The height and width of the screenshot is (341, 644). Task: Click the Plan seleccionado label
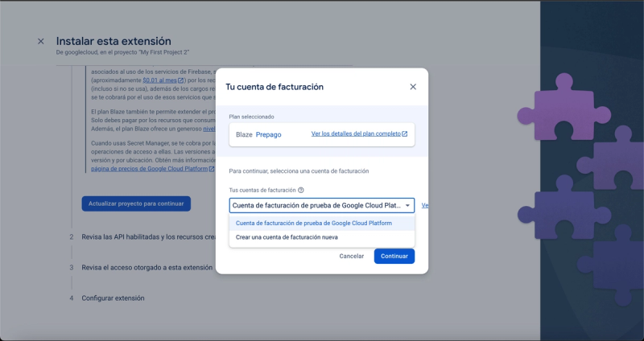click(251, 117)
